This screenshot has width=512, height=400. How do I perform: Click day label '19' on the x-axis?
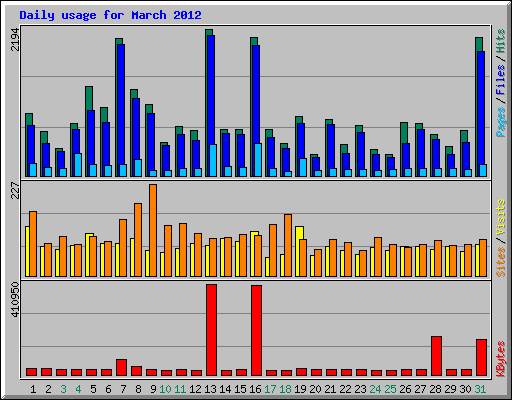click(x=300, y=389)
